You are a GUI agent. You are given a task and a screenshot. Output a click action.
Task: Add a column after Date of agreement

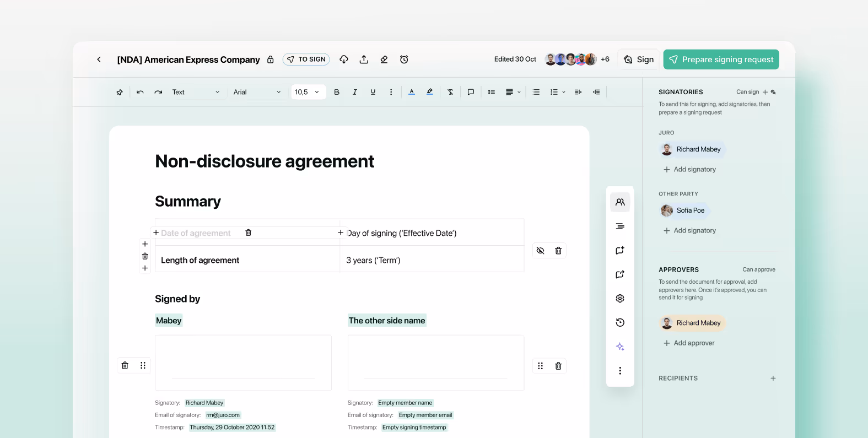coord(341,232)
